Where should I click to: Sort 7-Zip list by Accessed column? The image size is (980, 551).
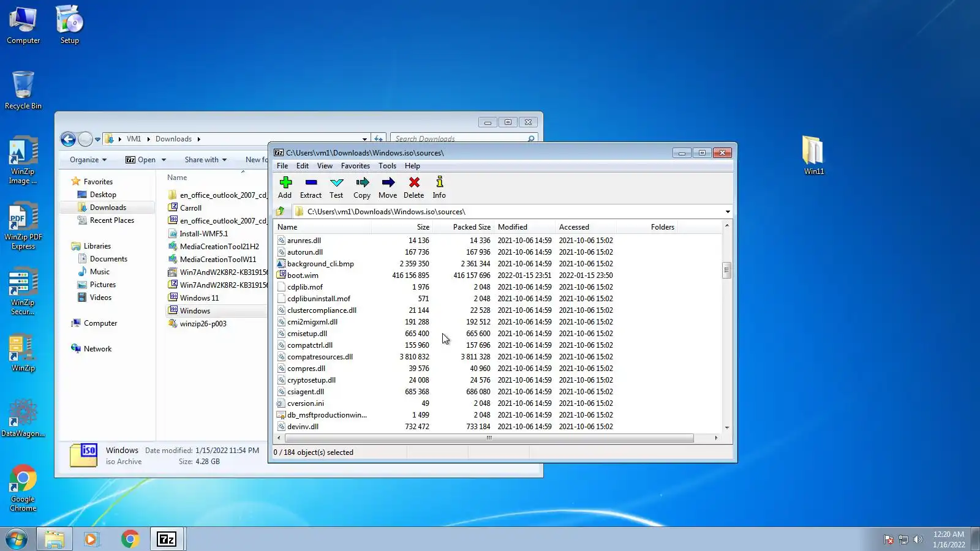point(586,227)
